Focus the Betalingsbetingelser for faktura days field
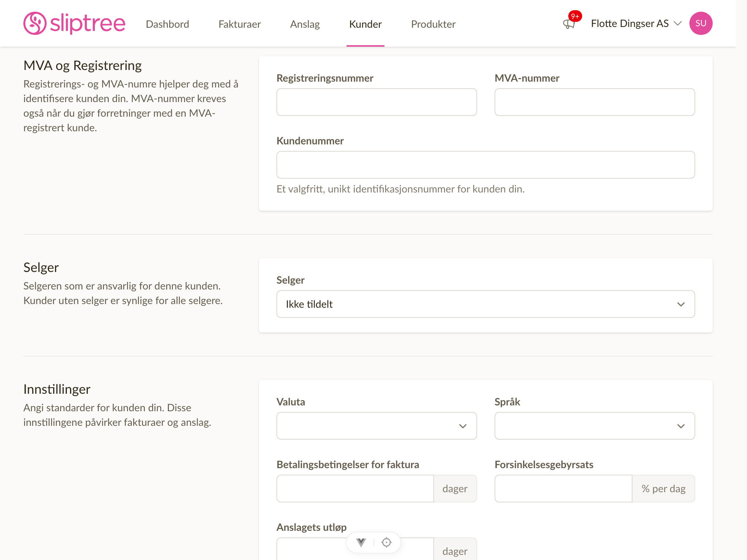The height and width of the screenshot is (560, 747). point(355,489)
